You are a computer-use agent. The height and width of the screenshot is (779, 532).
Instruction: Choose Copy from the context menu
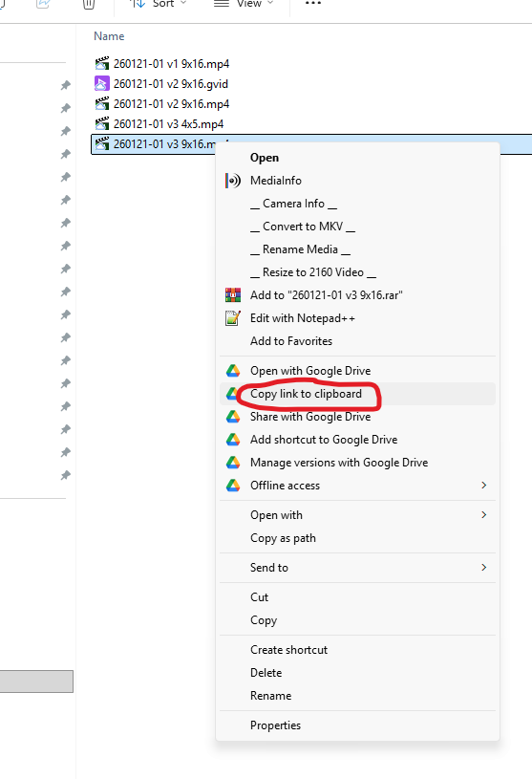pyautogui.click(x=357, y=619)
